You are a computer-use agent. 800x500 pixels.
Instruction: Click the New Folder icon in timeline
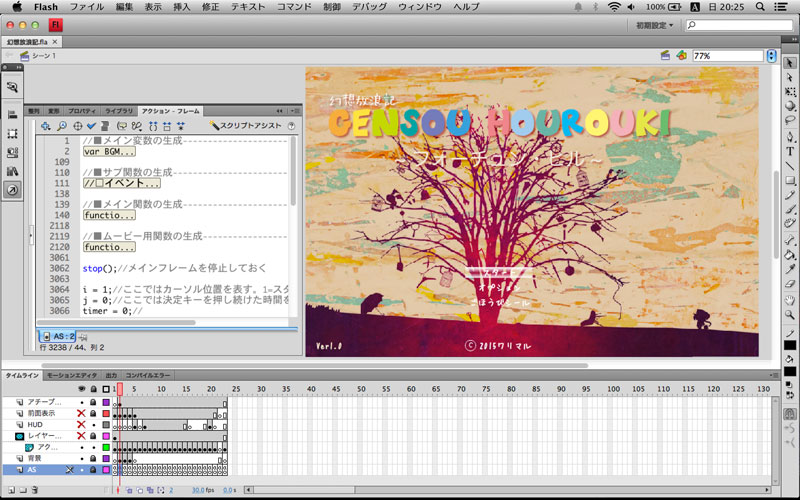point(23,490)
